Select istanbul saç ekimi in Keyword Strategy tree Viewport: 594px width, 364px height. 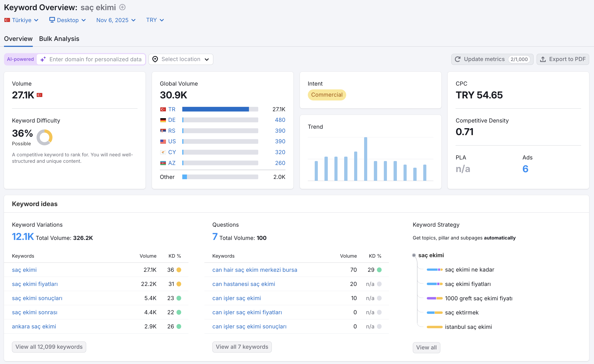tap(468, 327)
